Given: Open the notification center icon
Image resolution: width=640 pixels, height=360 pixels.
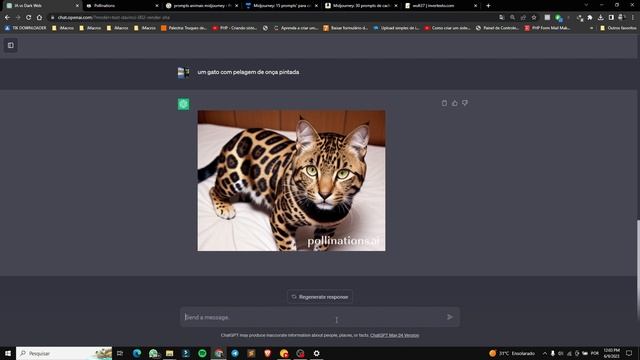Looking at the screenshot, I should point(629,353).
